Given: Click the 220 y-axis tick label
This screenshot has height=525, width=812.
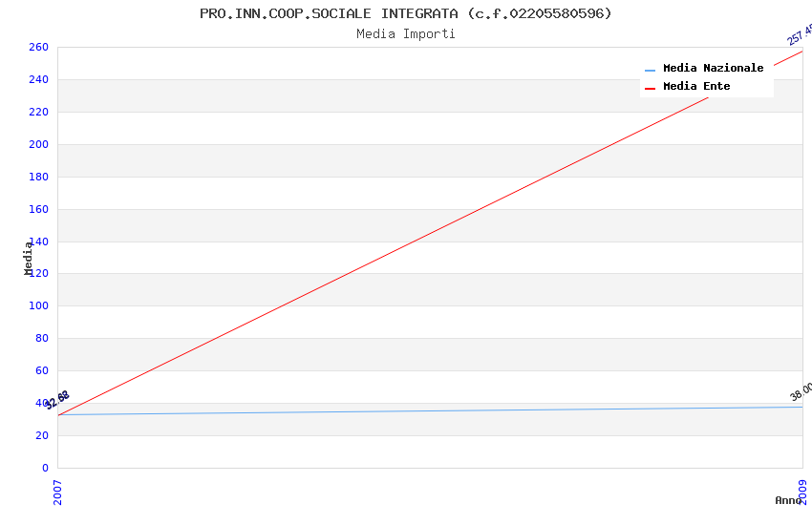Looking at the screenshot, I should coord(38,113).
